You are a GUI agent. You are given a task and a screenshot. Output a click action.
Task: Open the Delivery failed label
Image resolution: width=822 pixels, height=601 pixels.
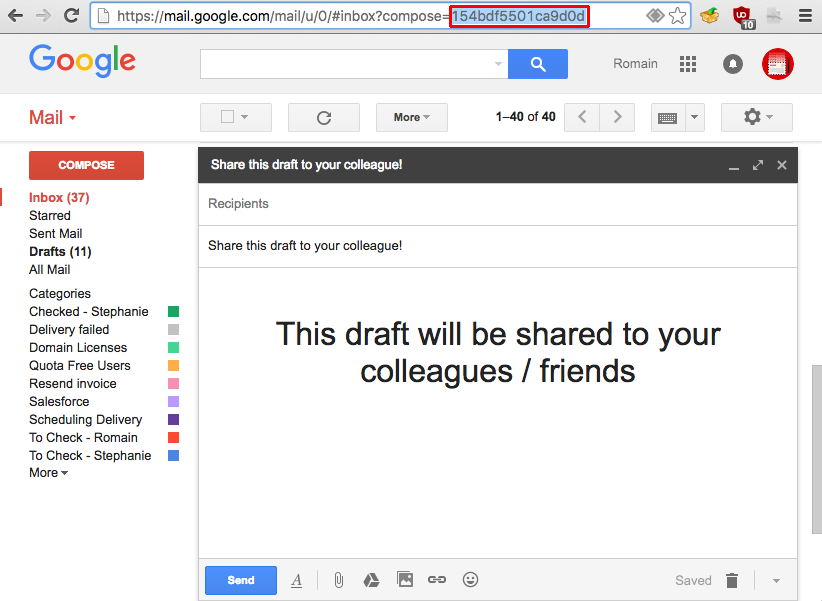coord(69,329)
